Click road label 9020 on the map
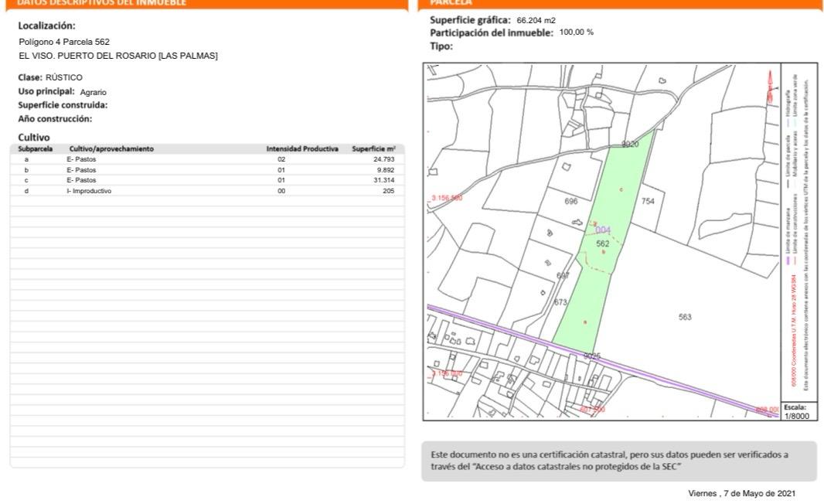The width and height of the screenshot is (824, 504). [x=630, y=145]
